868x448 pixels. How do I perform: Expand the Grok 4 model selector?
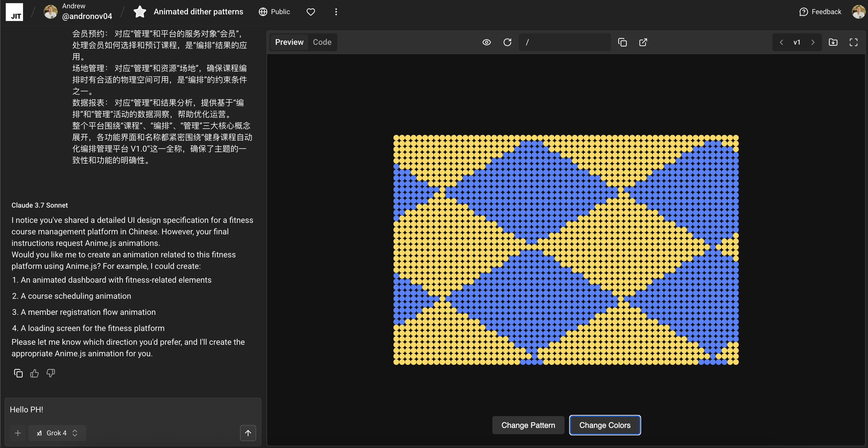[x=57, y=433]
